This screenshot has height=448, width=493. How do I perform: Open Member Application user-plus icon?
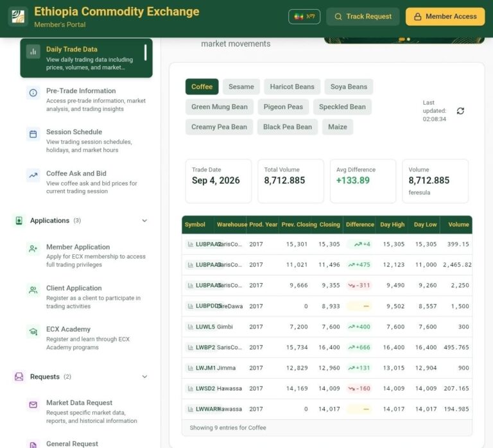pos(33,249)
